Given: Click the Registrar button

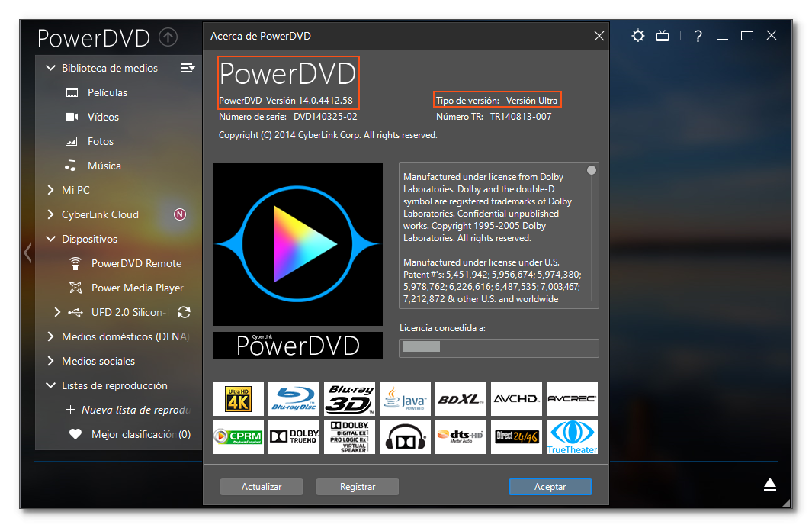Looking at the screenshot, I should coord(358,487).
